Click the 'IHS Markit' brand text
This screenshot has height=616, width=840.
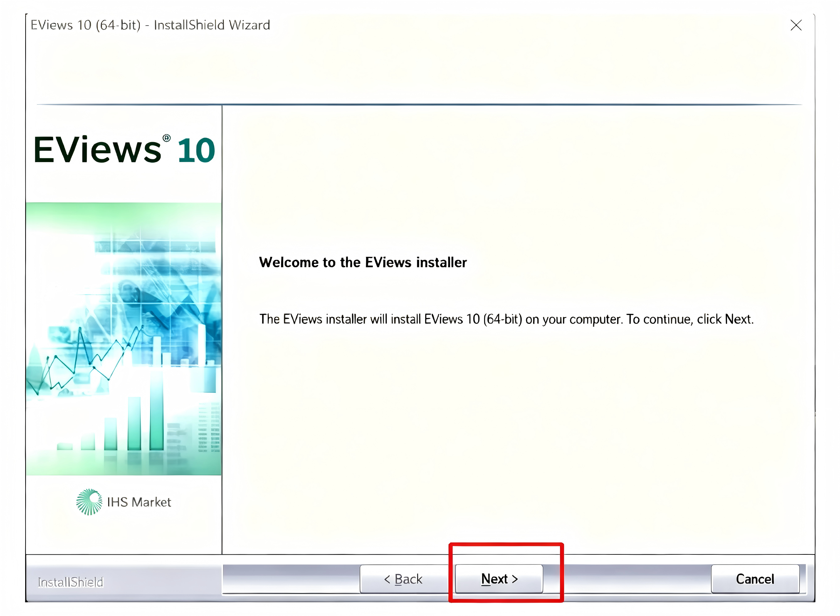(139, 502)
